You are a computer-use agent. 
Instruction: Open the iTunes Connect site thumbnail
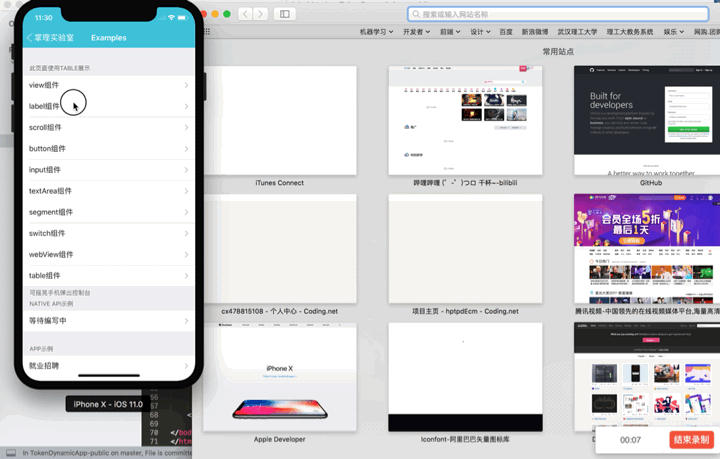[280, 120]
